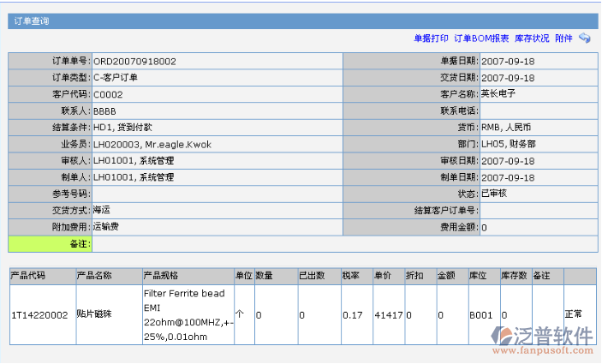Screen dimensions: 602x364
Task: Click settlement term HD1, 货到付款
Action: (122, 128)
